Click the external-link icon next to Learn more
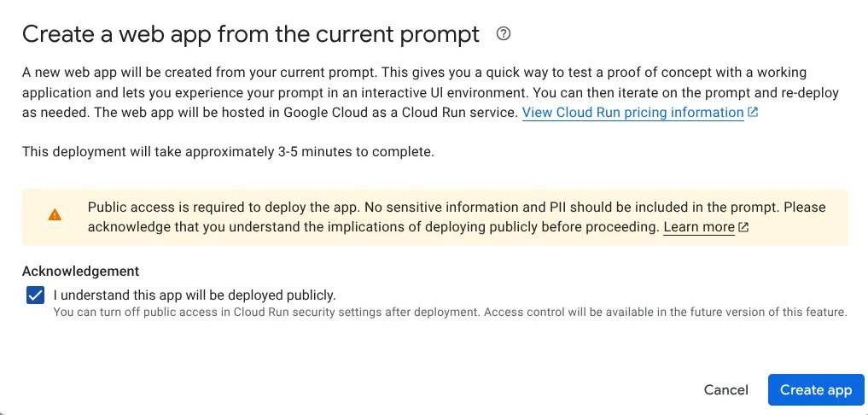 [x=744, y=227]
